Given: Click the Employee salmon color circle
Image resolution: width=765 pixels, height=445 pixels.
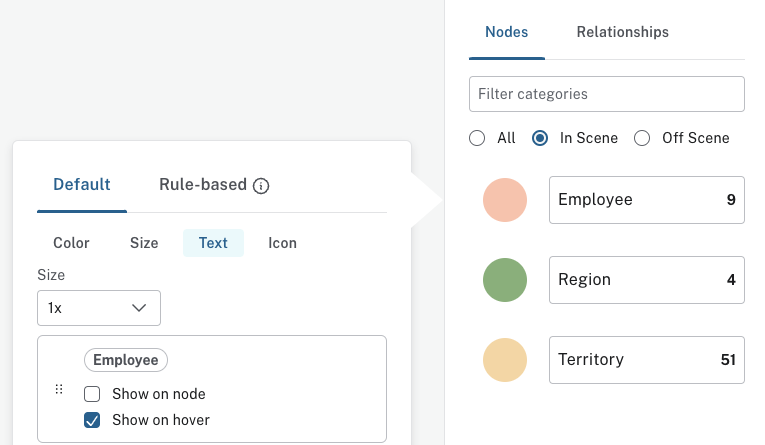Looking at the screenshot, I should (x=505, y=200).
